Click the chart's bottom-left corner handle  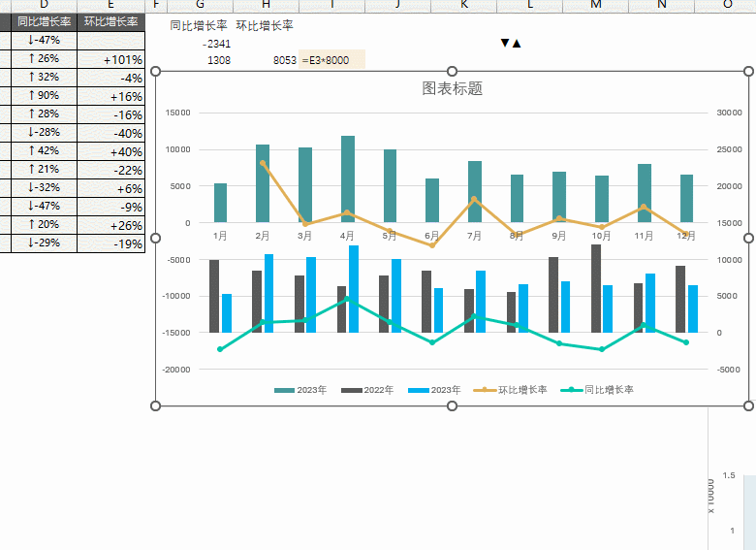tap(156, 405)
